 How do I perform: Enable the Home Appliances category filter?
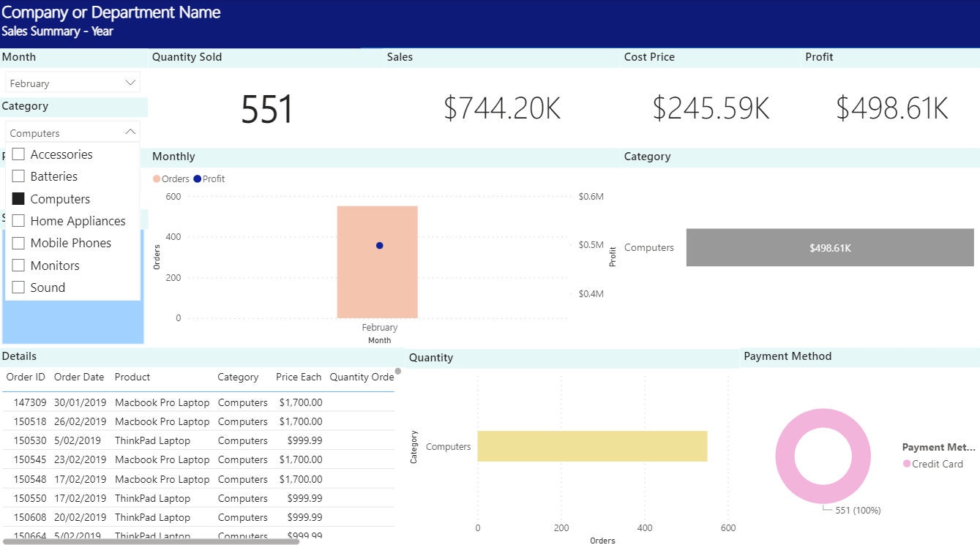click(18, 220)
